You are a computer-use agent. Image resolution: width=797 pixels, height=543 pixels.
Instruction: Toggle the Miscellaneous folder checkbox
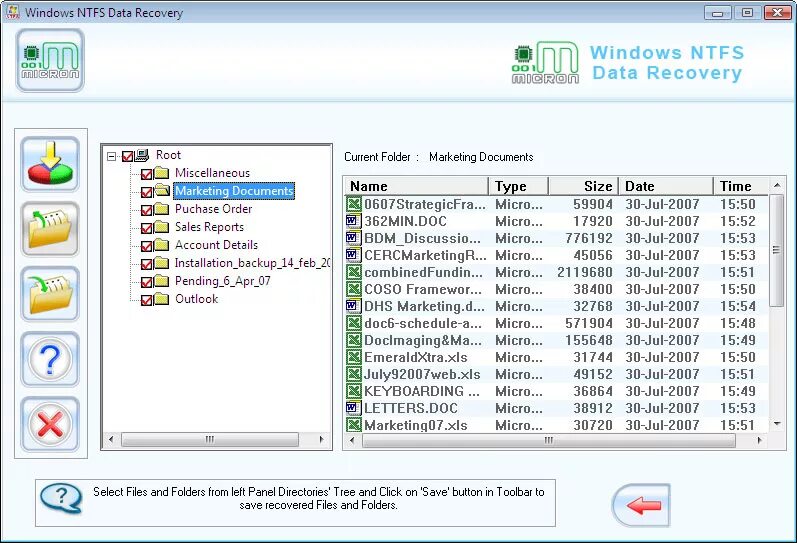click(146, 174)
